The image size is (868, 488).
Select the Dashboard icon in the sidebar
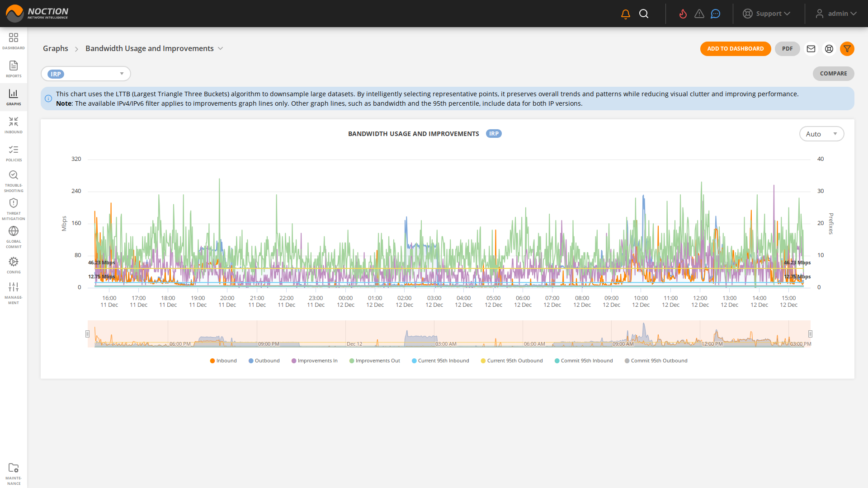pos(14,40)
